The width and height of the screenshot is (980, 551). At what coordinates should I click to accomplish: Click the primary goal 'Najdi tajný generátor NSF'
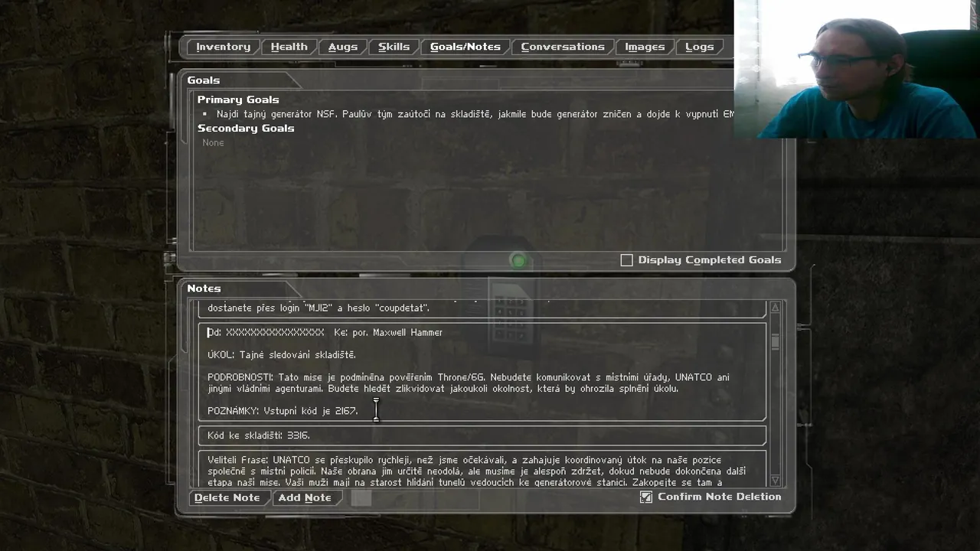[x=475, y=114]
